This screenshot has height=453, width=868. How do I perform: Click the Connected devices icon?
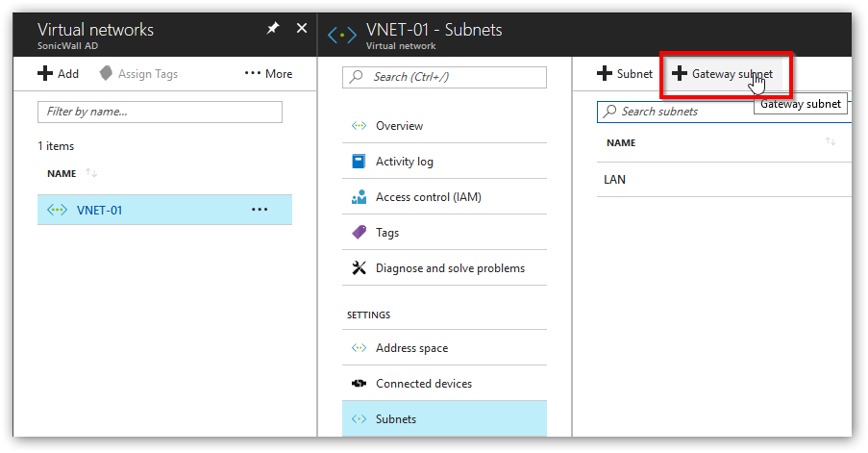[x=359, y=383]
